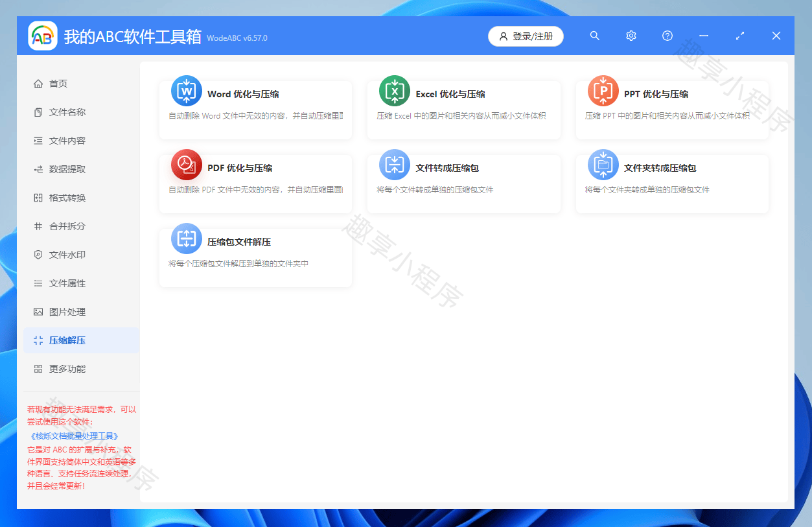Screen dimensions: 812x527
Task: Click description '自动删除 Word 文件中无效的内容'
Action: point(255,116)
